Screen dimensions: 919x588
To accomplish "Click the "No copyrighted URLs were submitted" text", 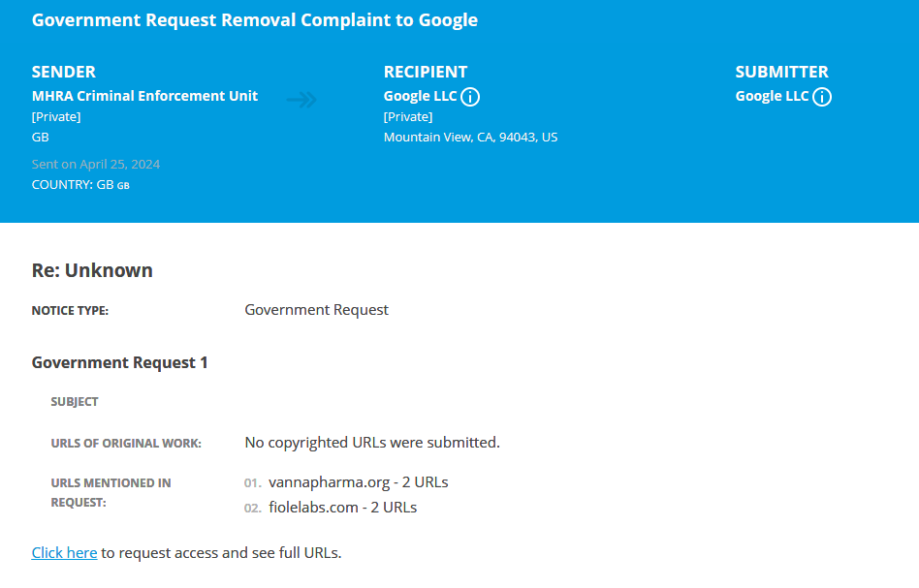I will (372, 443).
